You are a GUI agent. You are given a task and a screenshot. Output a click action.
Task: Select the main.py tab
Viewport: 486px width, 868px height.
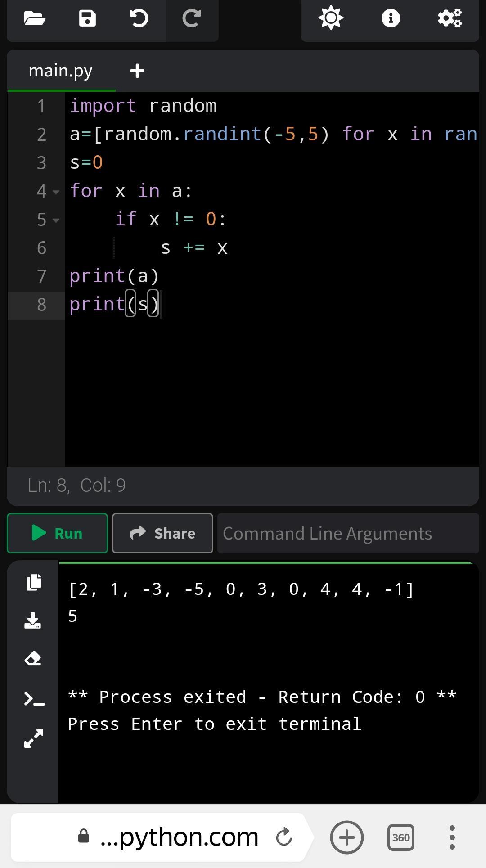[61, 71]
